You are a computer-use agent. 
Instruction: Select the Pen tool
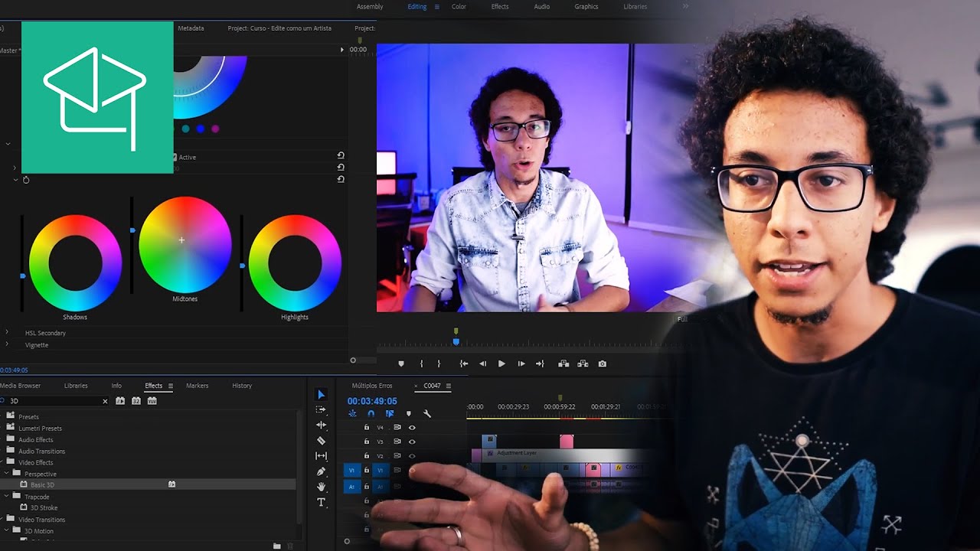[322, 470]
